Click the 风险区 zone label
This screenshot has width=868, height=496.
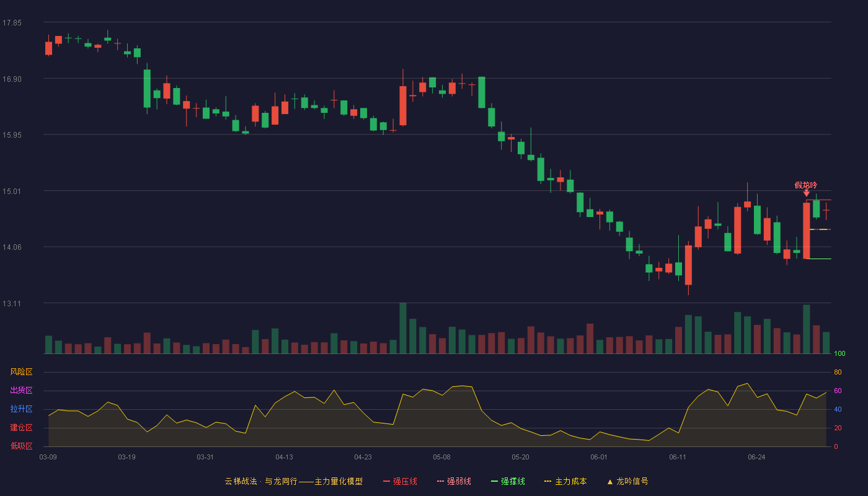21,372
